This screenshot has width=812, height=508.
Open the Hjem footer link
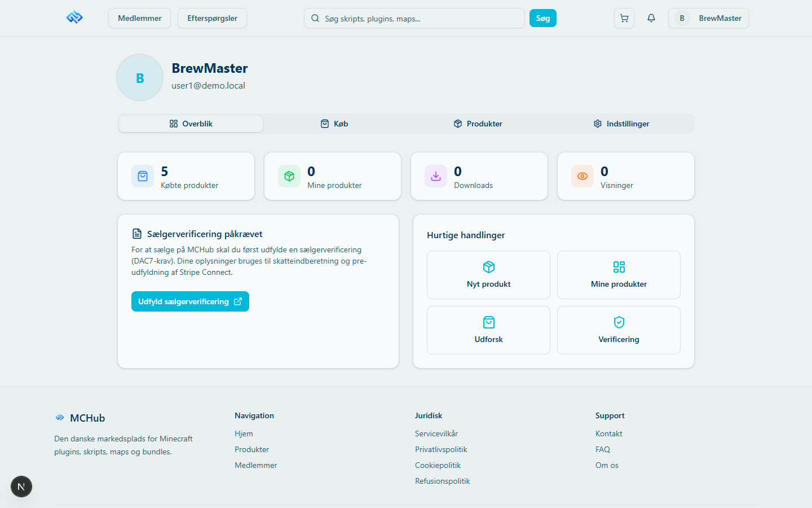click(244, 433)
